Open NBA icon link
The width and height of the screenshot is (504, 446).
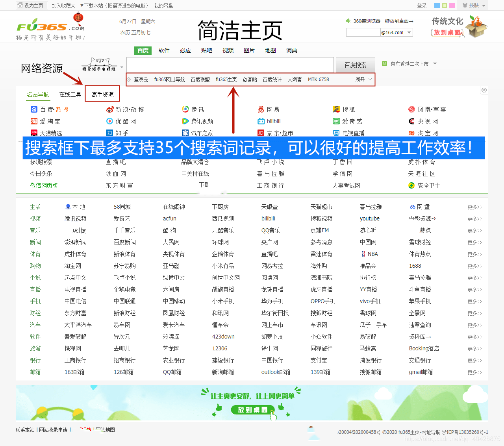pos(363,254)
